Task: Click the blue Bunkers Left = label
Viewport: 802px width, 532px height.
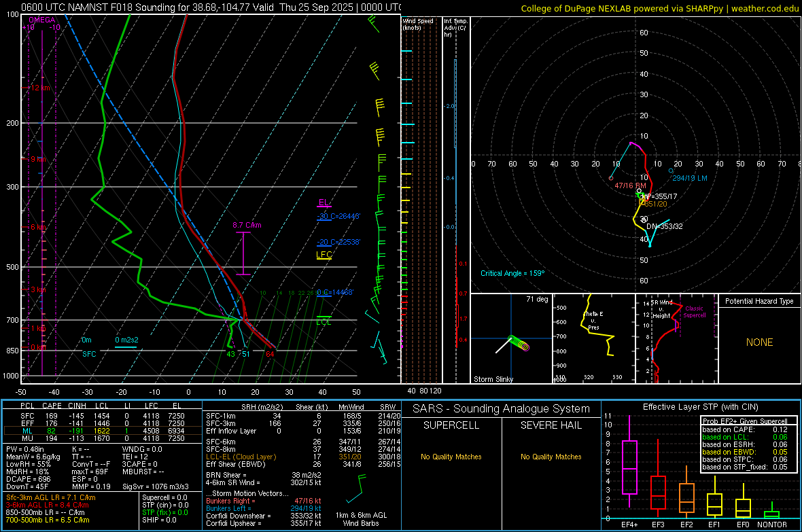Action: click(228, 508)
